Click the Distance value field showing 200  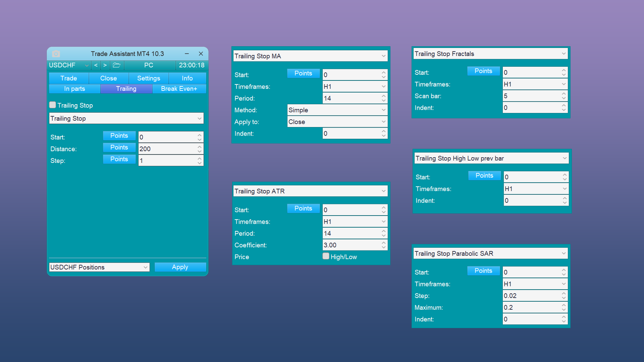(x=171, y=149)
